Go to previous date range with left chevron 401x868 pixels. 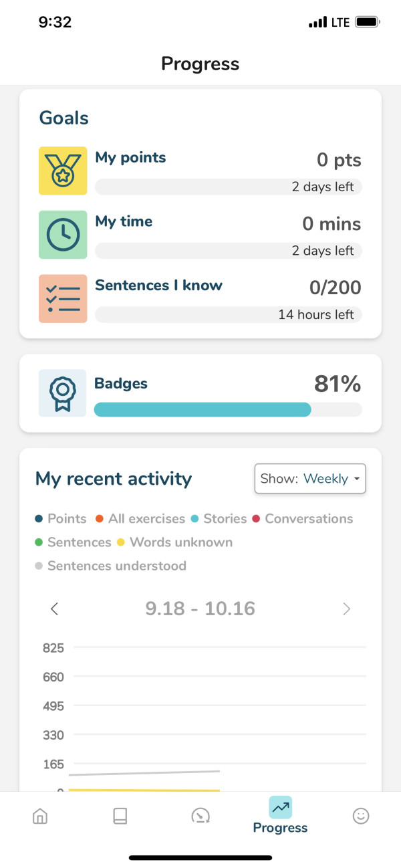tap(55, 609)
